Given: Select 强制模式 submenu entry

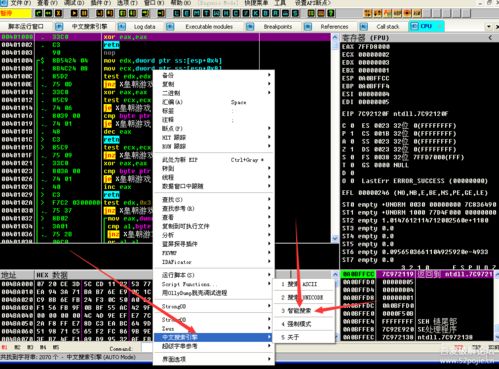Looking at the screenshot, I should click(x=299, y=324).
